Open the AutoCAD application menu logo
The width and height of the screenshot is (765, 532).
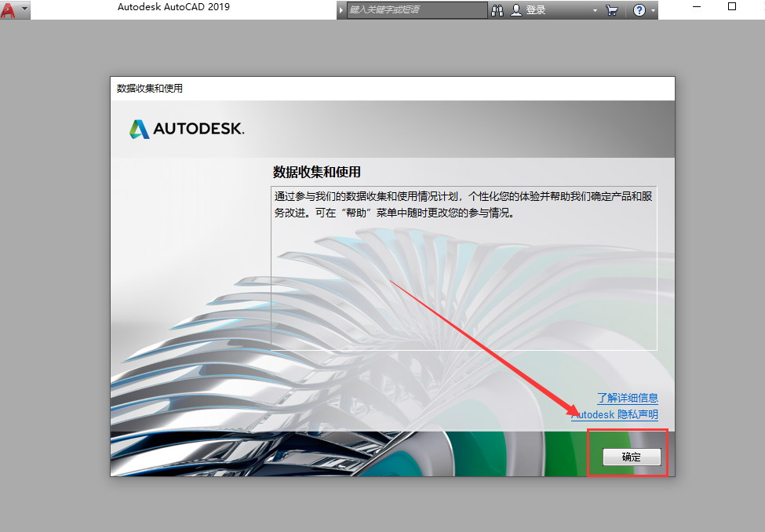(x=9, y=10)
